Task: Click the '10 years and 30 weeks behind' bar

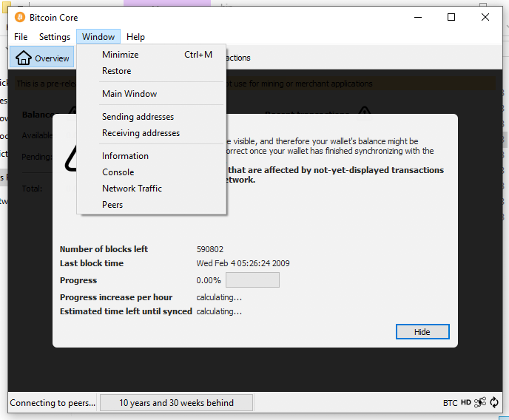Action: (x=176, y=402)
